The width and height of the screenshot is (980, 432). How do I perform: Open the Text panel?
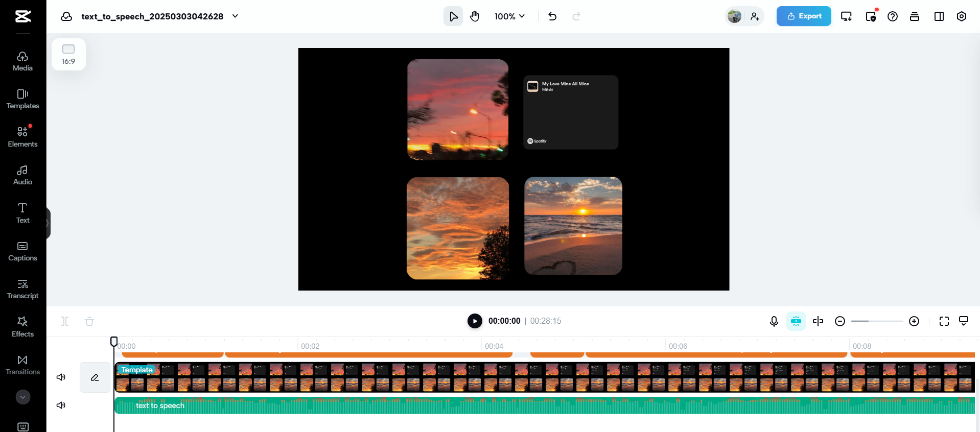pyautogui.click(x=22, y=213)
